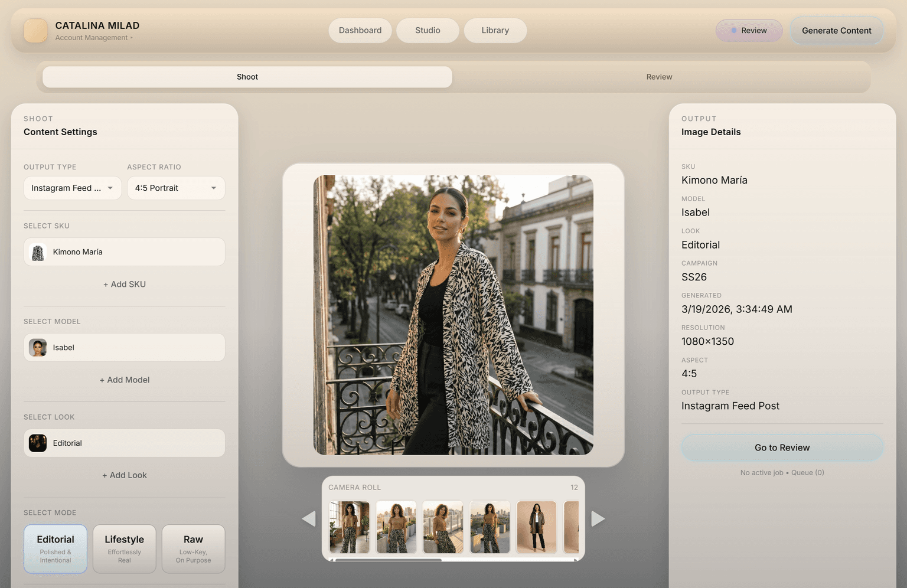Click Go to Review
Screen dimensions: 907x588
pos(782,447)
